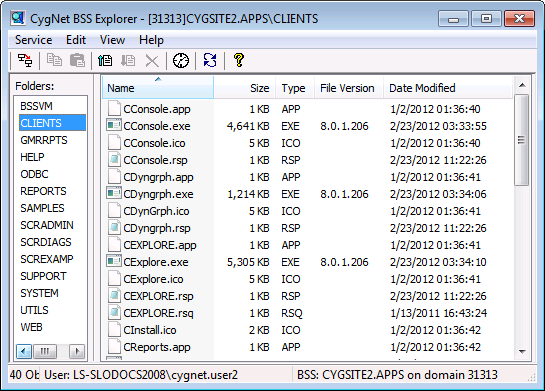Screen dimensions: 545x391
Task: Select the CEXPLORE.rsq file icon
Action: (114, 313)
